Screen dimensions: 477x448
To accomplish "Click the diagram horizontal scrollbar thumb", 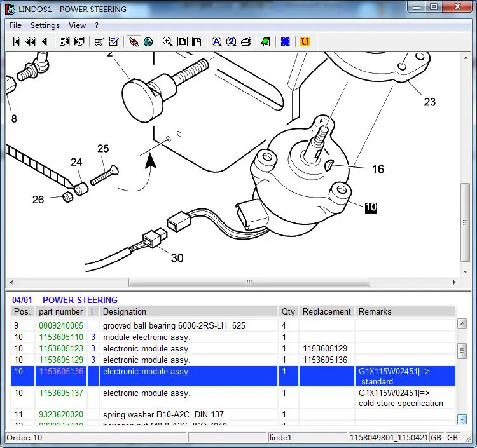I will pos(249,282).
